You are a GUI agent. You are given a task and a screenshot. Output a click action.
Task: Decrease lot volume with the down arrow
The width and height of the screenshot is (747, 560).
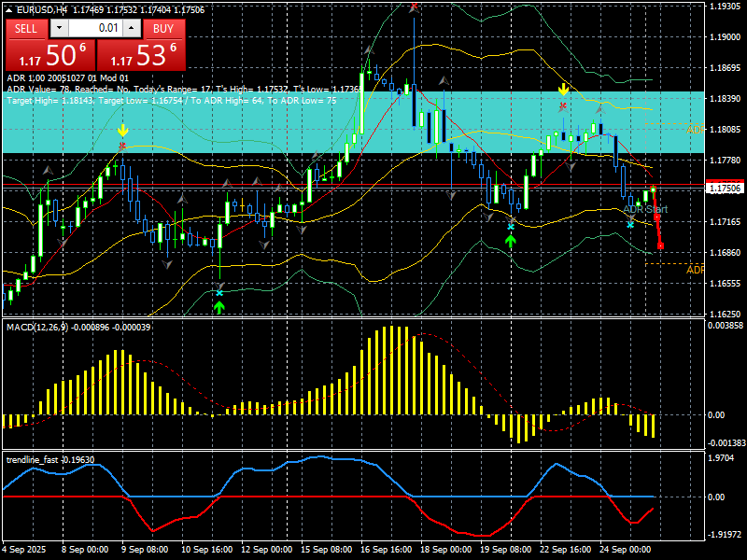click(59, 28)
